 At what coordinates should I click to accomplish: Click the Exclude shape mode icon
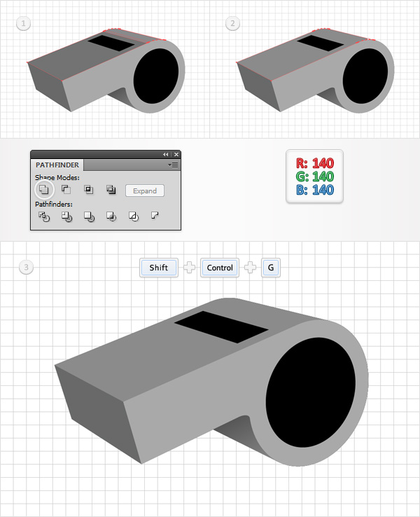pos(111,189)
